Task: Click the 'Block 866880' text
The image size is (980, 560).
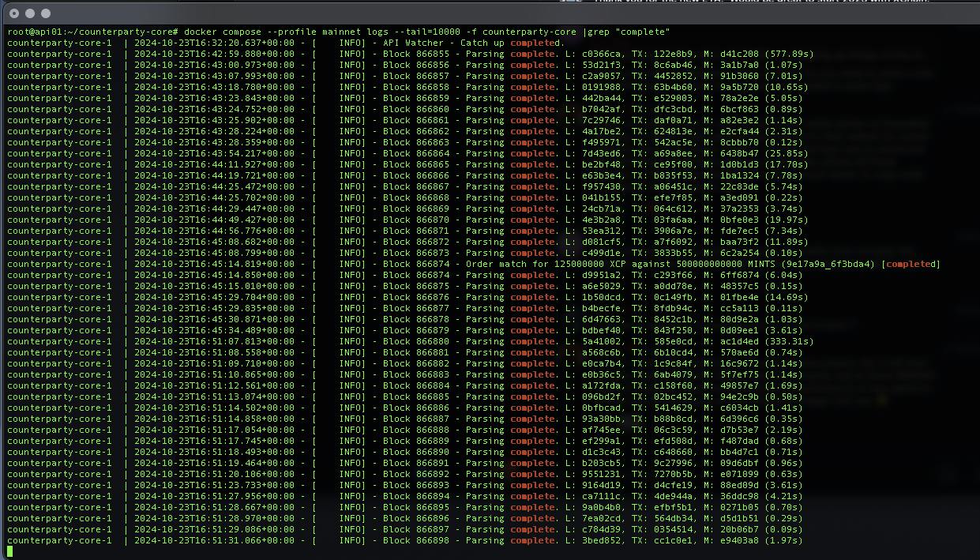Action: pos(416,341)
